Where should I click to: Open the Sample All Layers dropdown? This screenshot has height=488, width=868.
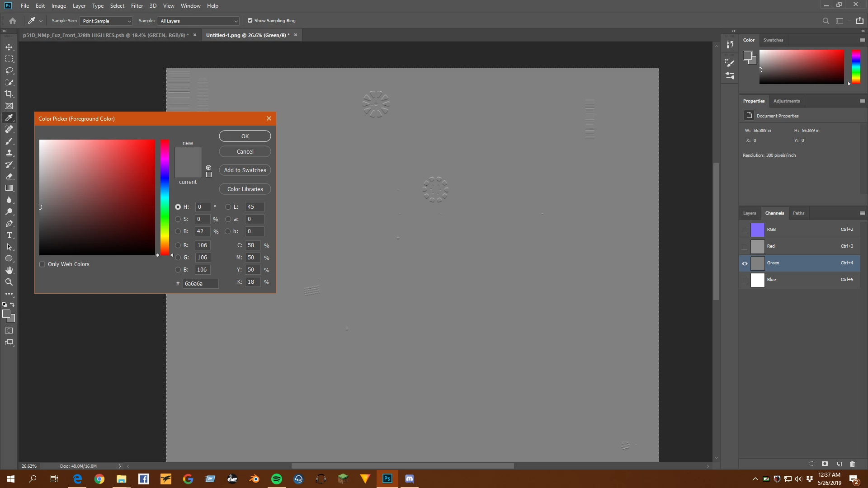198,21
